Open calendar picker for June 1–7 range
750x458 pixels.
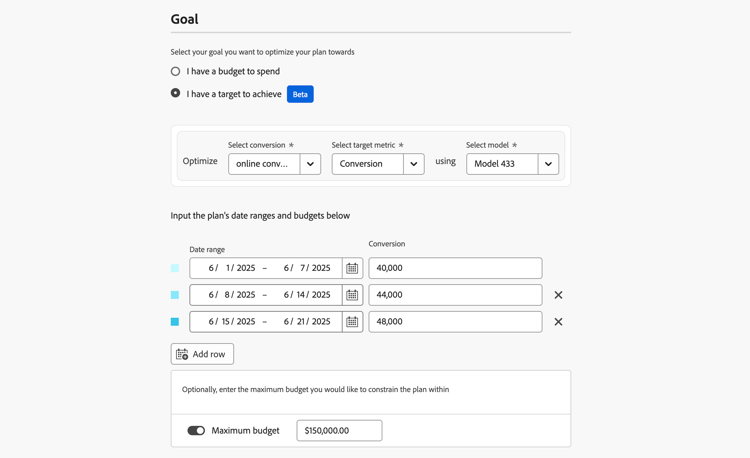[x=352, y=268]
